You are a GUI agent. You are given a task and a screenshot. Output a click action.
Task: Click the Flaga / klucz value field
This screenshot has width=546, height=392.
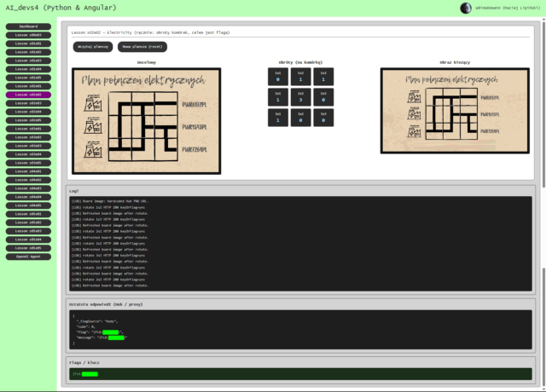(x=300, y=373)
